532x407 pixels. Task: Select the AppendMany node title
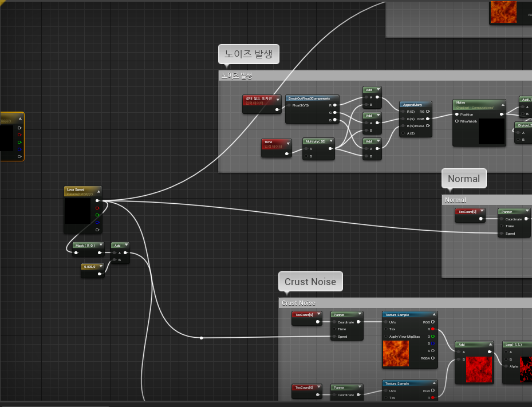coord(412,105)
